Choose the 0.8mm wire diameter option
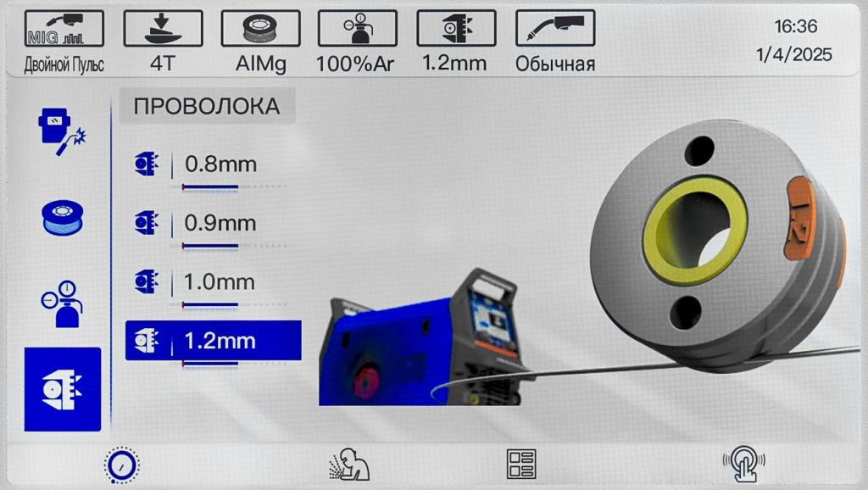Viewport: 868px width, 490px height. coord(213,164)
